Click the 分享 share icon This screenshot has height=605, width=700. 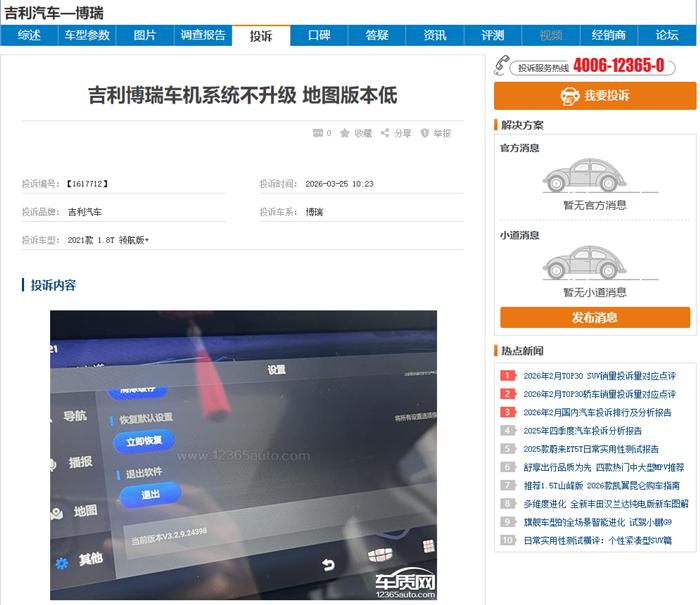coord(385,133)
